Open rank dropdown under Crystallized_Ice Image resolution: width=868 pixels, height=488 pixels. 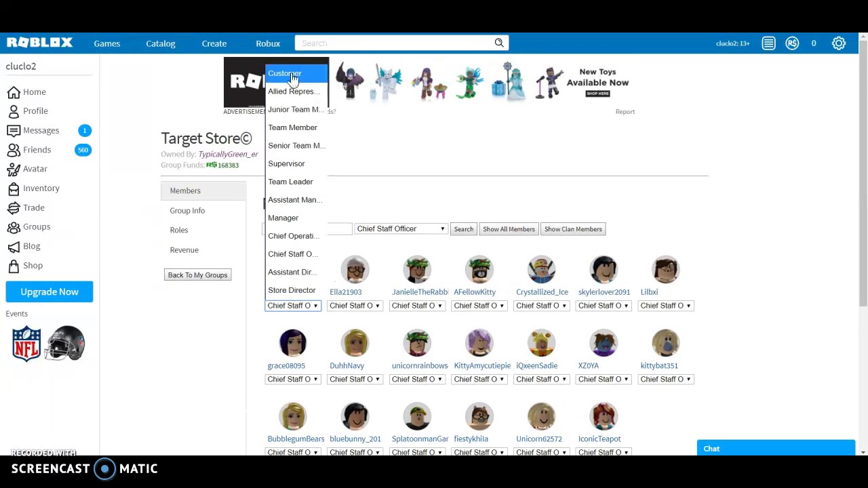point(541,306)
